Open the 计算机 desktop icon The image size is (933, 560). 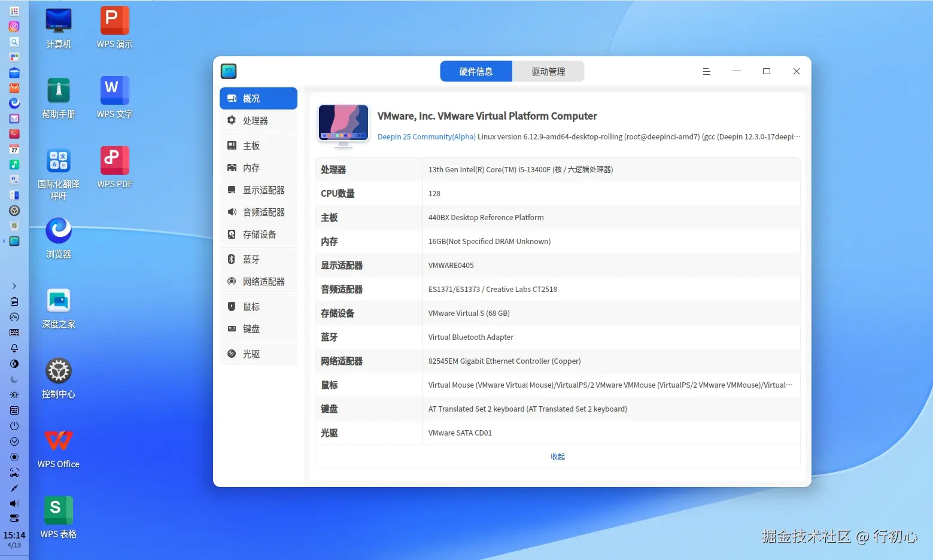click(59, 29)
